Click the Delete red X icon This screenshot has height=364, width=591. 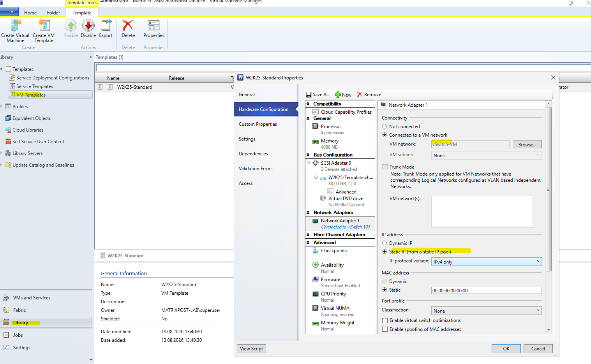[128, 25]
